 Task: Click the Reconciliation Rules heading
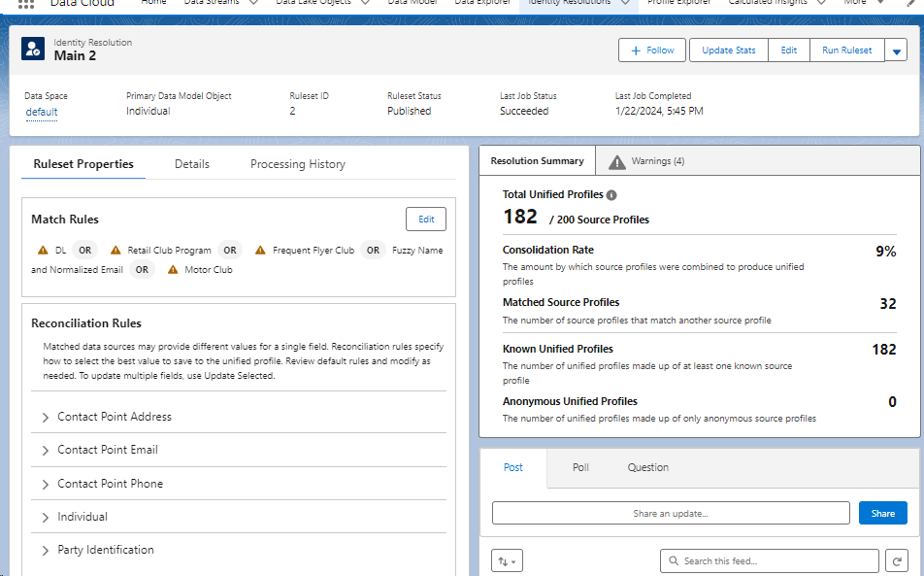(86, 323)
